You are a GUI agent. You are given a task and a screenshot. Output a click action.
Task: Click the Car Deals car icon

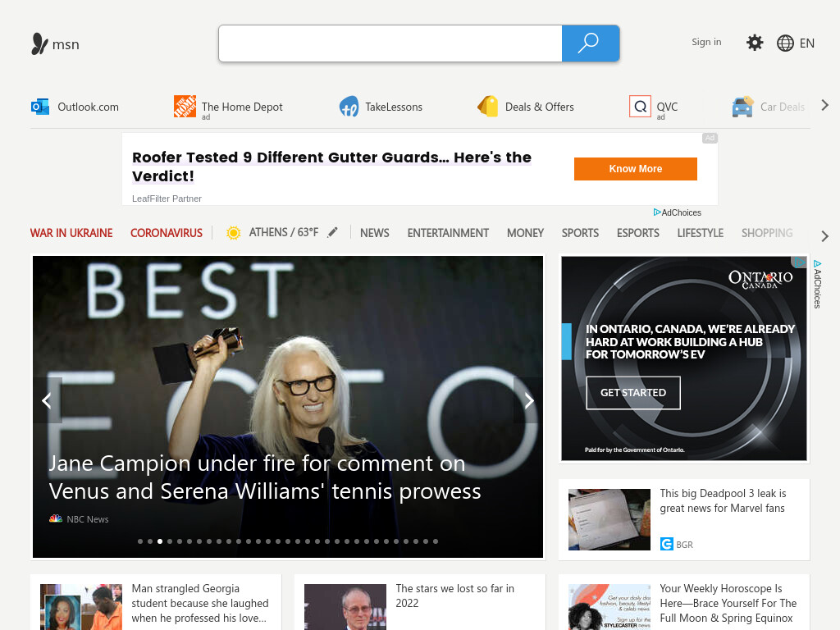coord(743,107)
